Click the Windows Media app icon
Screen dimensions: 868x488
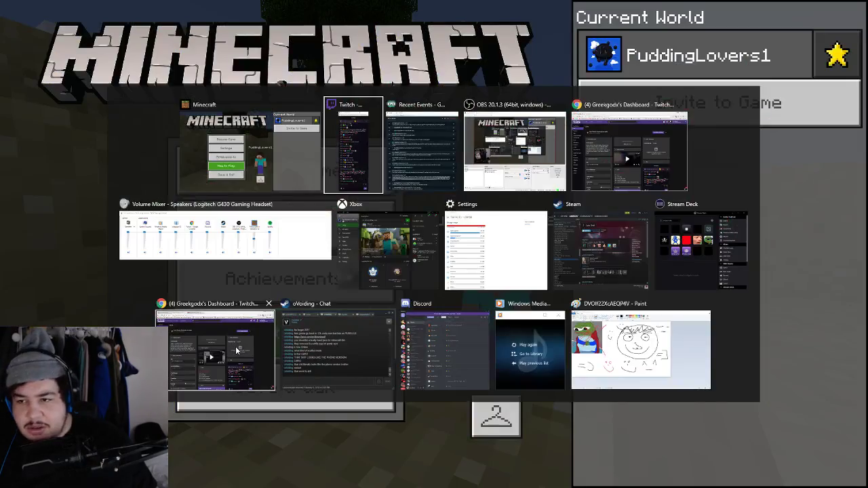(500, 304)
